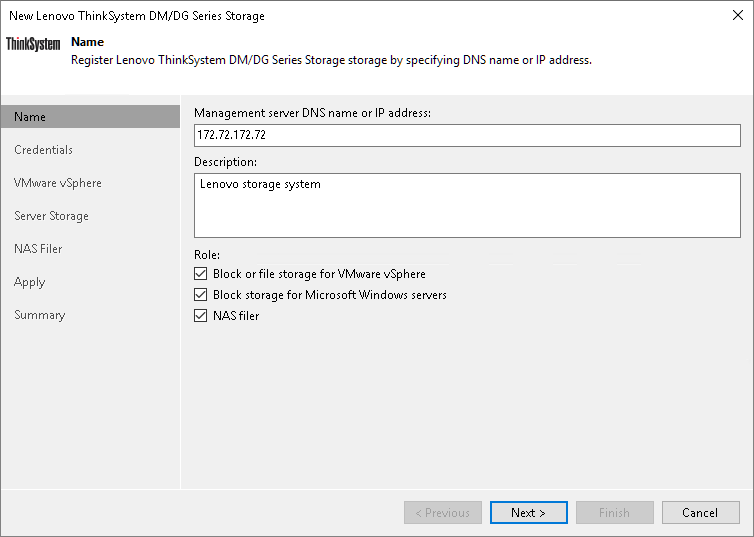Image resolution: width=754 pixels, height=537 pixels.
Task: Click the disabled Previous button
Action: (x=442, y=513)
